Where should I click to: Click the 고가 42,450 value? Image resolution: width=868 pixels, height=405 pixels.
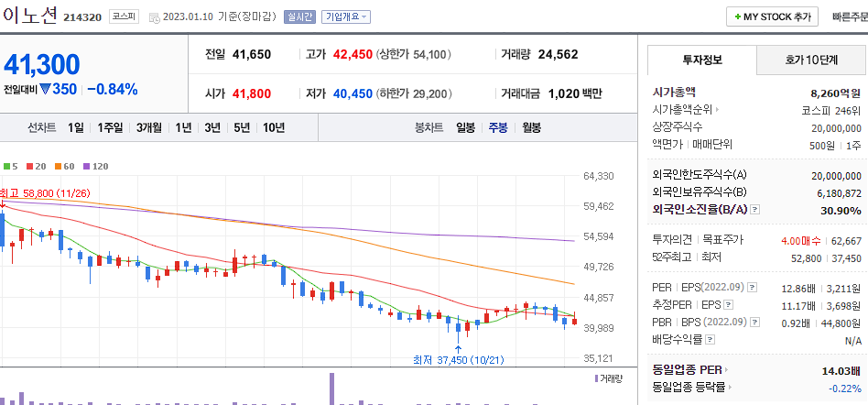point(353,54)
